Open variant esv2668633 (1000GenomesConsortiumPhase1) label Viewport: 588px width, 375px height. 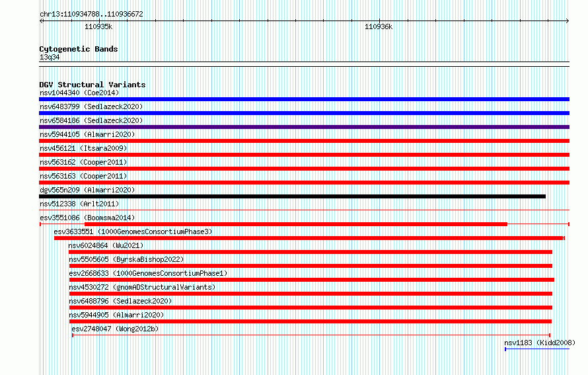[x=148, y=273]
